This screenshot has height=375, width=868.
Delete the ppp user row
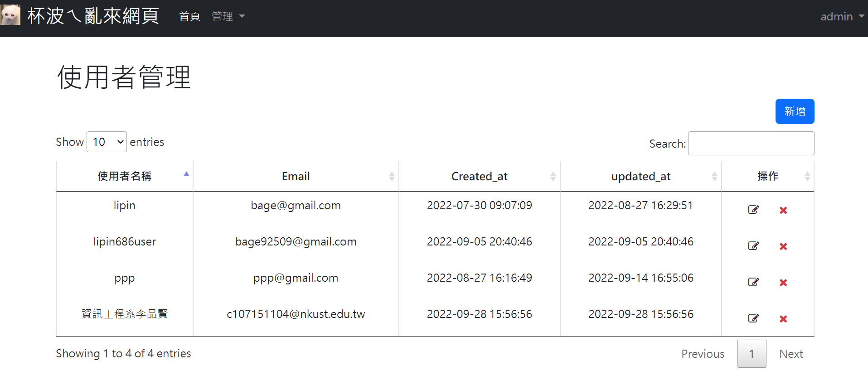click(x=783, y=283)
